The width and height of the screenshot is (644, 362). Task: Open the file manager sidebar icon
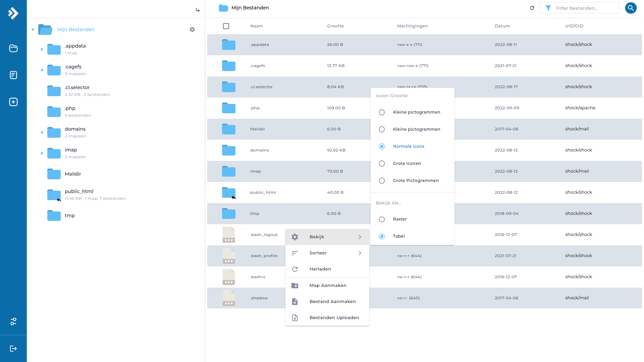pyautogui.click(x=13, y=48)
